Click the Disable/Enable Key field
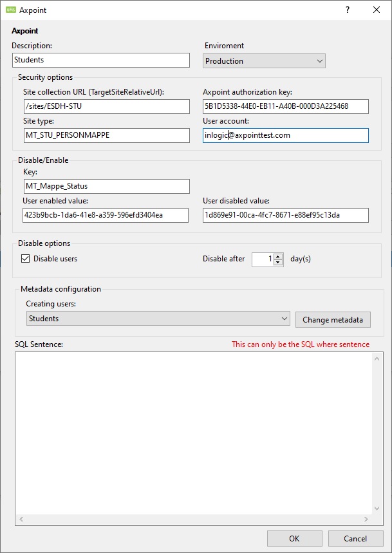 coord(106,186)
